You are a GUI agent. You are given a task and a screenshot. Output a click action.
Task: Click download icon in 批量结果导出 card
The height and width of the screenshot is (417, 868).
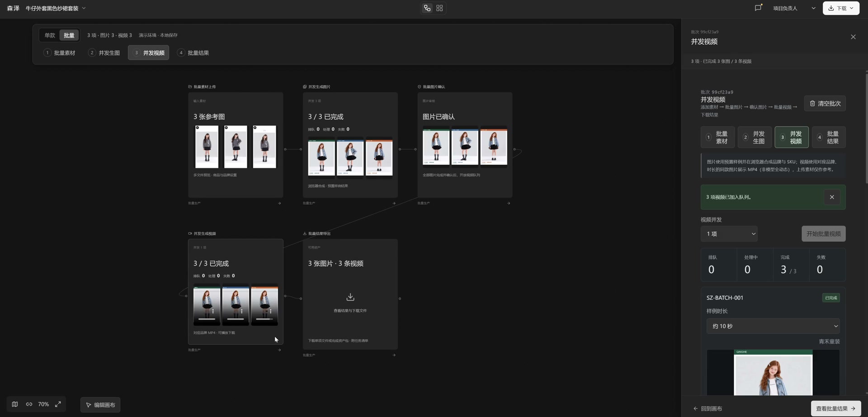tap(350, 297)
